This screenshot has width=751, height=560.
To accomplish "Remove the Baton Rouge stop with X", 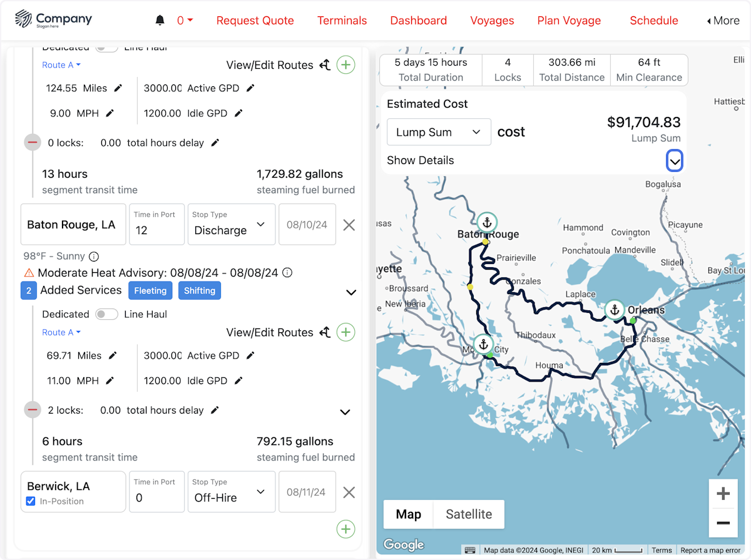I will 349,225.
